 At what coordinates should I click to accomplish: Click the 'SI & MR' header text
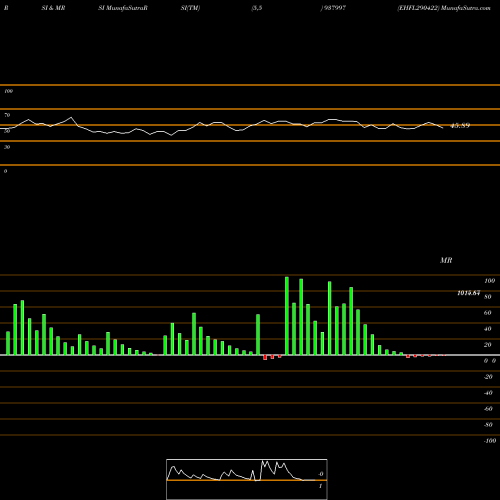(53, 8)
